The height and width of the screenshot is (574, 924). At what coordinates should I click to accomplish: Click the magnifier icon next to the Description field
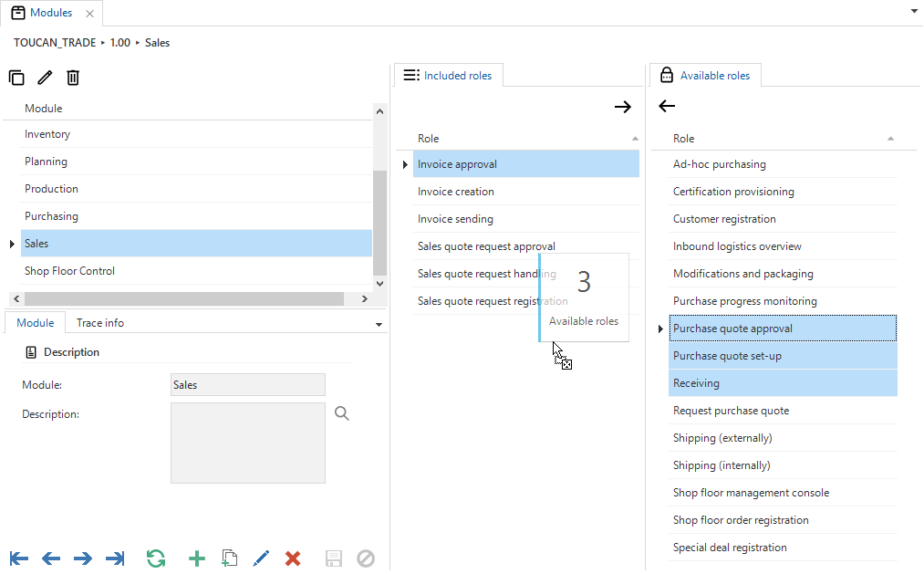(x=342, y=413)
